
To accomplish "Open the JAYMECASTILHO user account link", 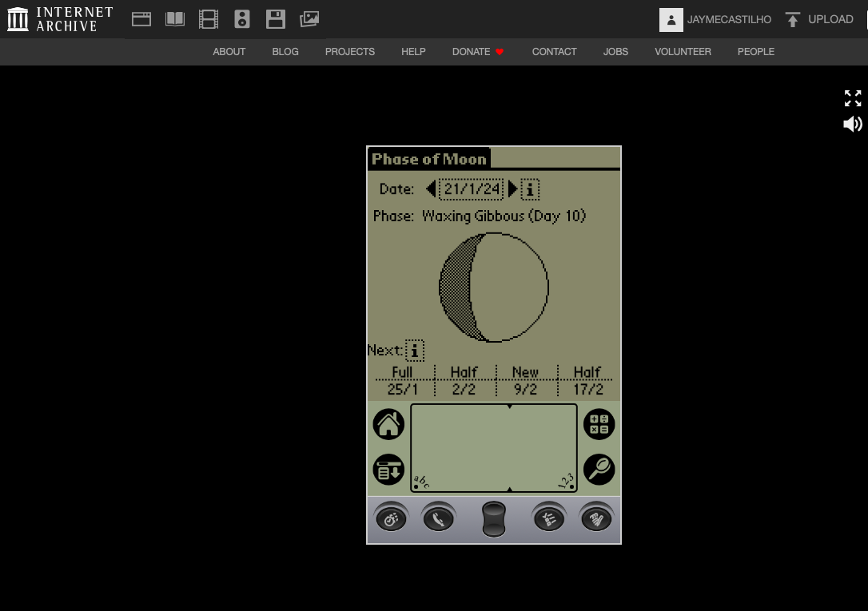I will [716, 19].
